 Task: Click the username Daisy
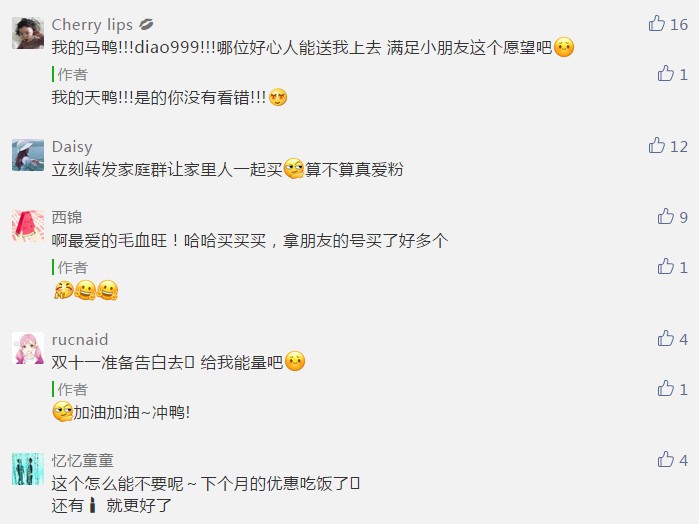[x=72, y=147]
